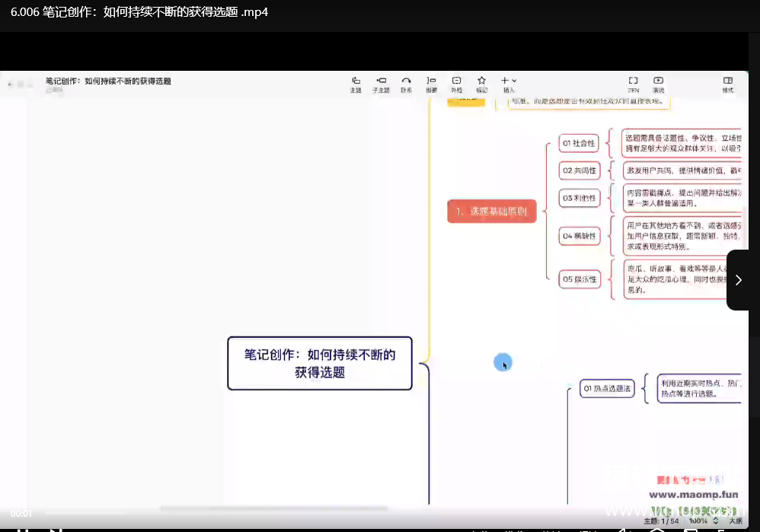Switch to 大纲 (Outline) view

(736, 521)
